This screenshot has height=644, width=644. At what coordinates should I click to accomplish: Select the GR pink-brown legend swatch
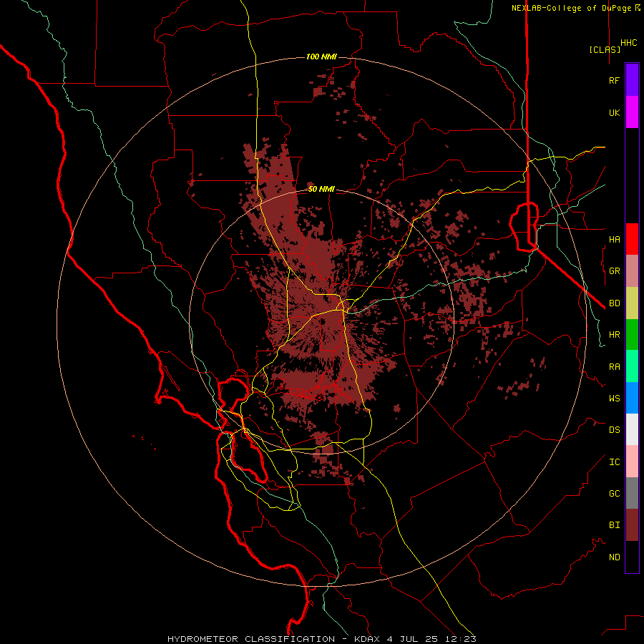pyautogui.click(x=632, y=271)
